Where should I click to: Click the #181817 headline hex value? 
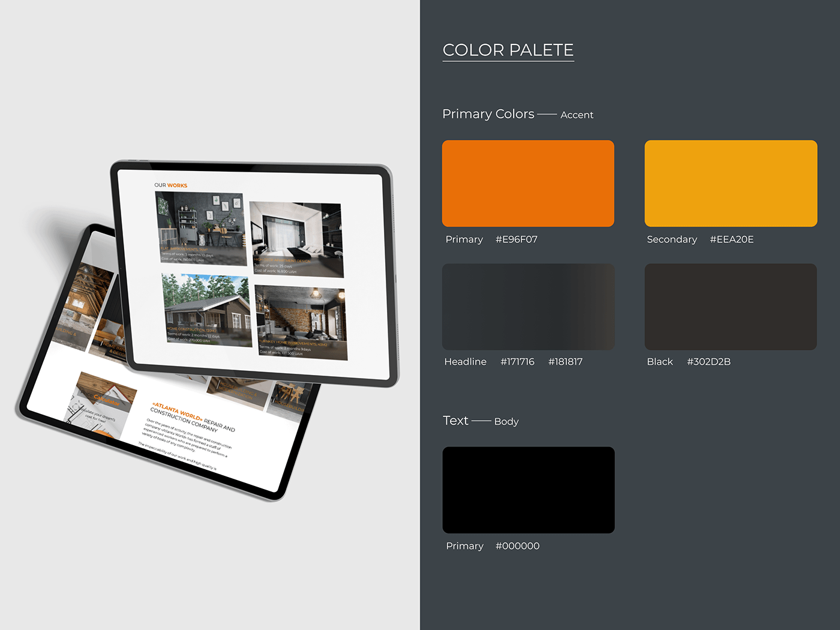pos(565,361)
